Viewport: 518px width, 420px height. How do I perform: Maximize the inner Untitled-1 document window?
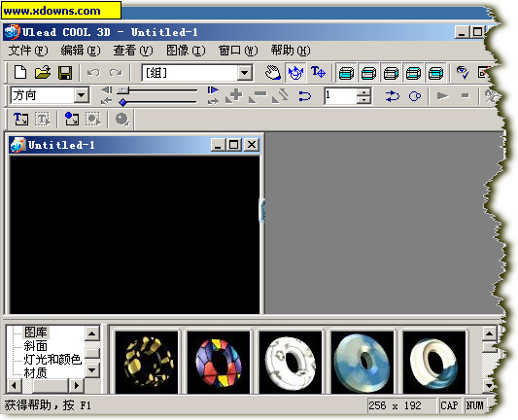[x=234, y=145]
